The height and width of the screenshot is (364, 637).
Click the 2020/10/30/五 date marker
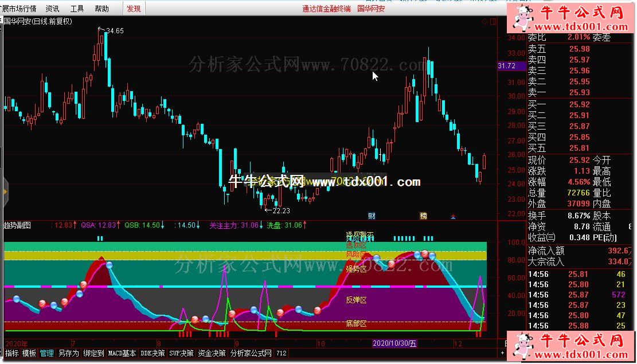click(x=395, y=344)
